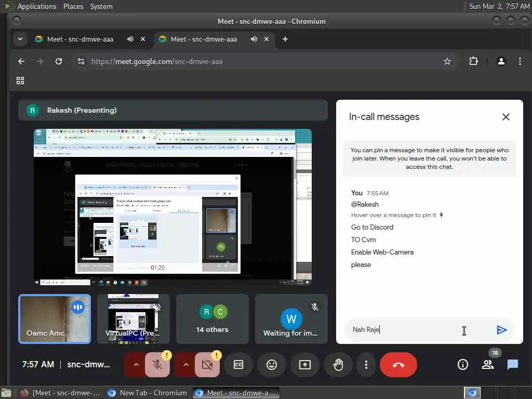This screenshot has width=532, height=399.
Task: Open the Chromium three-dot menu
Action: tap(520, 61)
